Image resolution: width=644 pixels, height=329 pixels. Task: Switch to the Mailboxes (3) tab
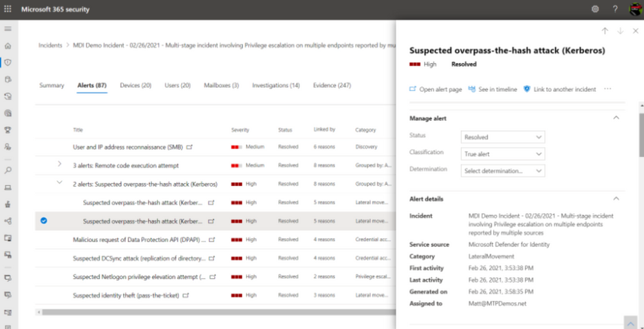coord(221,86)
